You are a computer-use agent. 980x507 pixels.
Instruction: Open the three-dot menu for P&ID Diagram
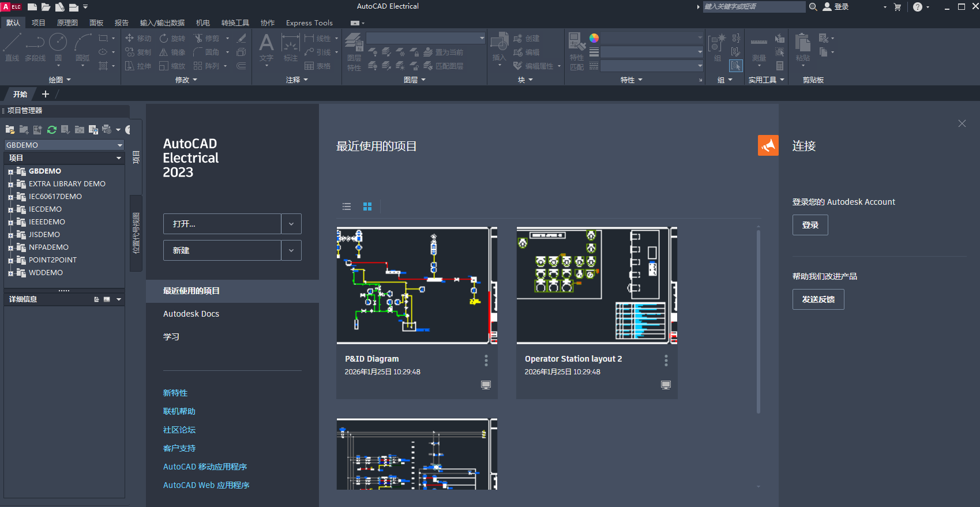tap(486, 360)
